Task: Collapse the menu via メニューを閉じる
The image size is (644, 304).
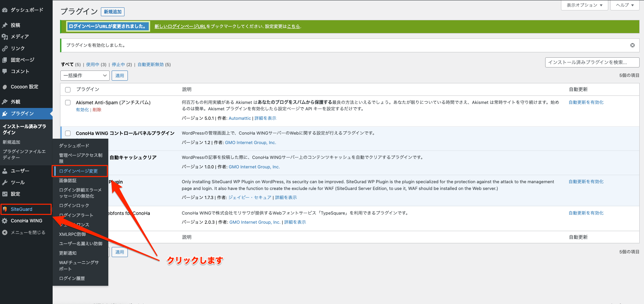Action: (x=25, y=232)
